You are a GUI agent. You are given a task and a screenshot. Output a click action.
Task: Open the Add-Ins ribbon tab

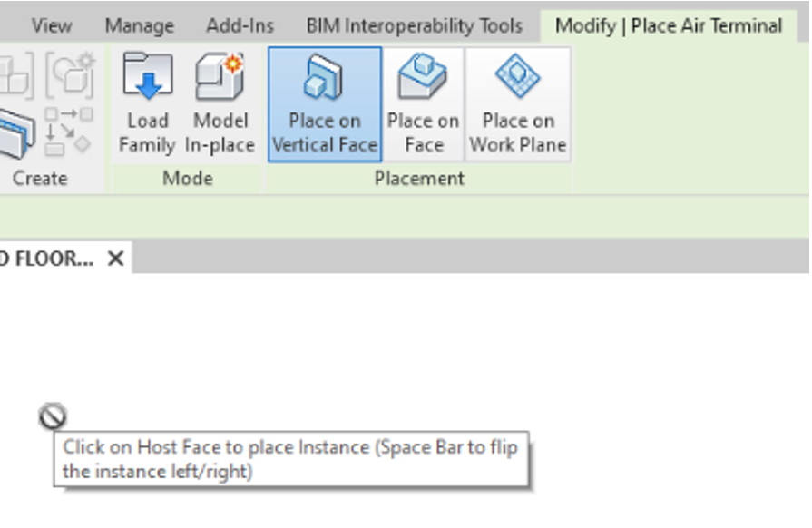[240, 25]
